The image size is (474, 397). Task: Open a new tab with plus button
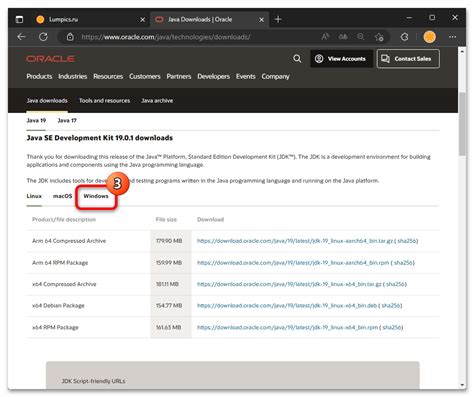click(x=278, y=20)
